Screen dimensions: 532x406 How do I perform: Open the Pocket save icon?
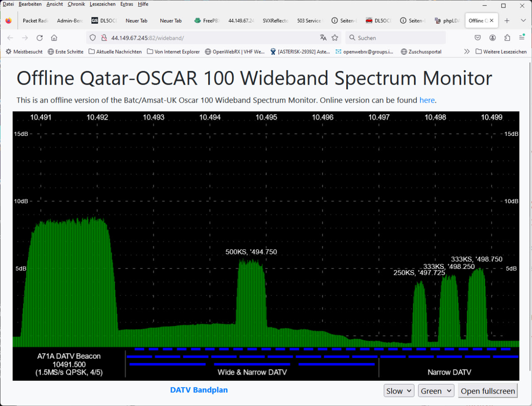click(x=478, y=38)
